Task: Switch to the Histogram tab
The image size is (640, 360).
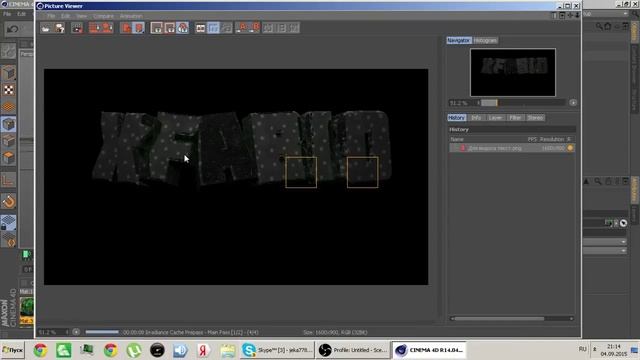Action: (x=485, y=40)
